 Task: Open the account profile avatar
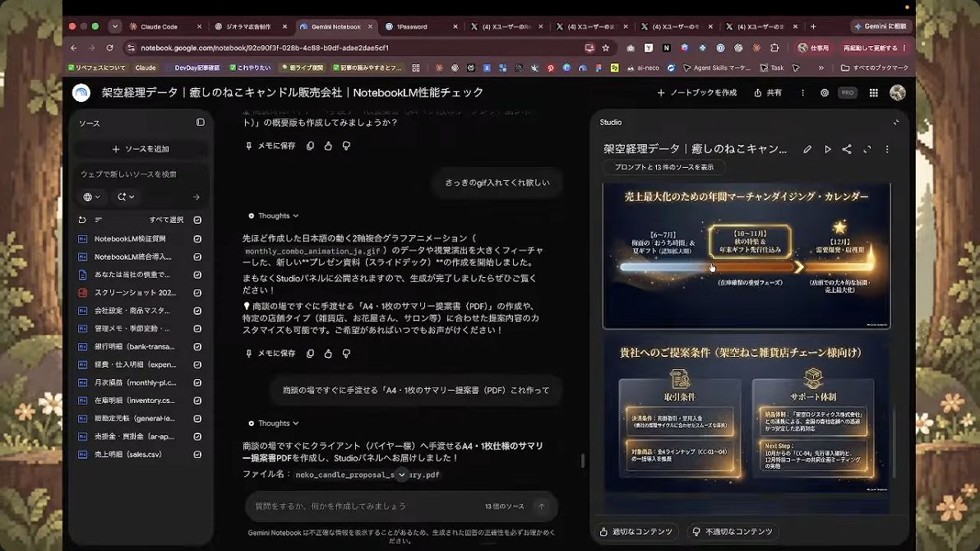(898, 93)
